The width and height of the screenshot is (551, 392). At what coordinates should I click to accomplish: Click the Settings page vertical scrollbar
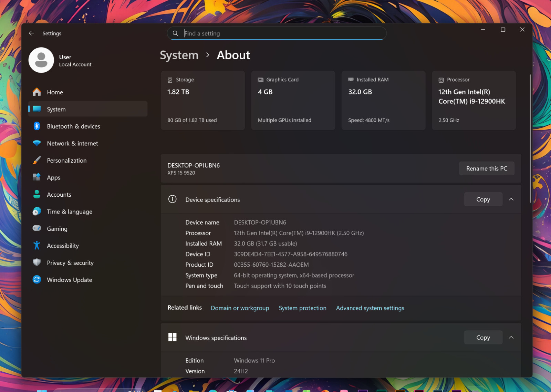[530, 138]
